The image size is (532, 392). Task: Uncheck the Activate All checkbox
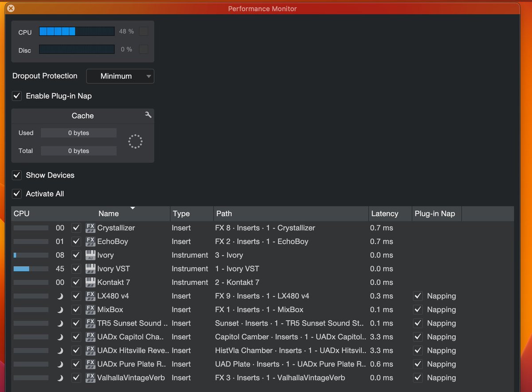pos(17,194)
